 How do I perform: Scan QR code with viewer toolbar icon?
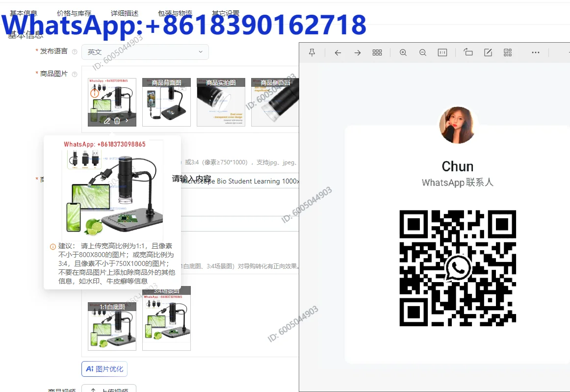508,52
